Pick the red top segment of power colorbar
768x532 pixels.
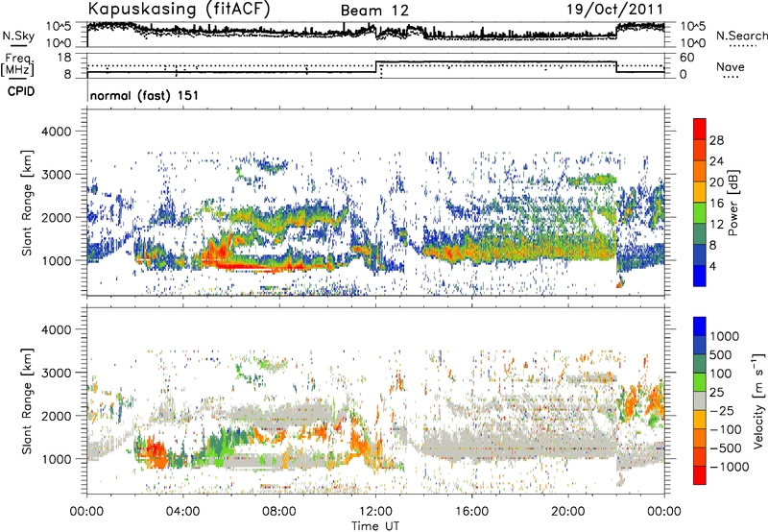[700, 129]
